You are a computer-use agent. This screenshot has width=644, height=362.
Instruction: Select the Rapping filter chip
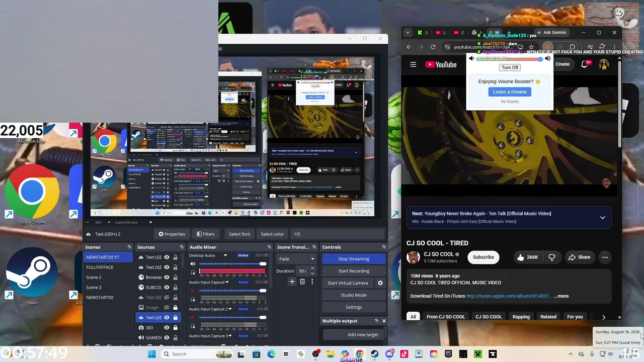point(521,317)
